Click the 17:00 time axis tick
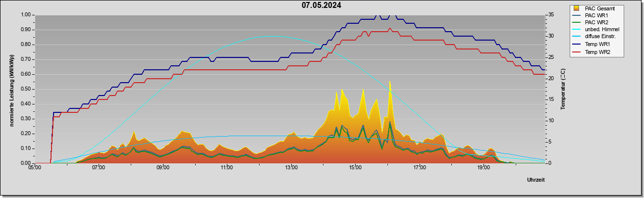 click(x=419, y=168)
